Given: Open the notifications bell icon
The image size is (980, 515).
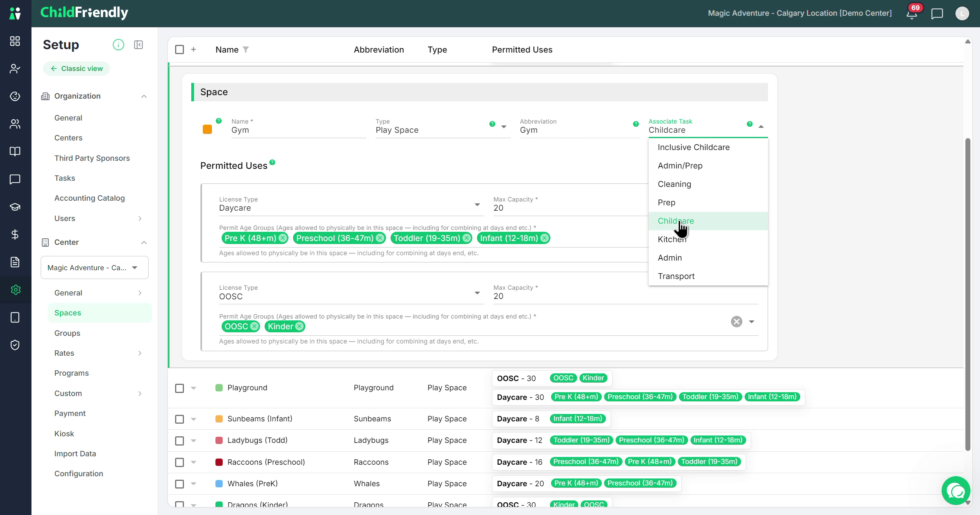Looking at the screenshot, I should pyautogui.click(x=912, y=14).
